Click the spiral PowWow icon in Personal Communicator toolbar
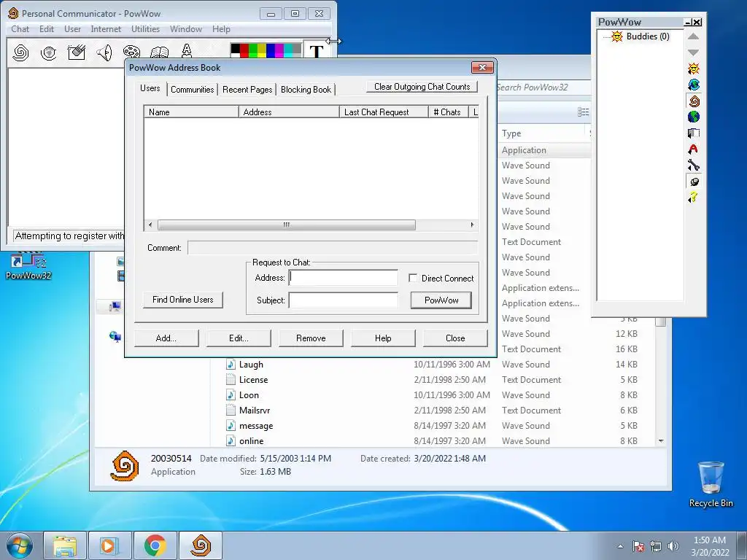 [20, 52]
